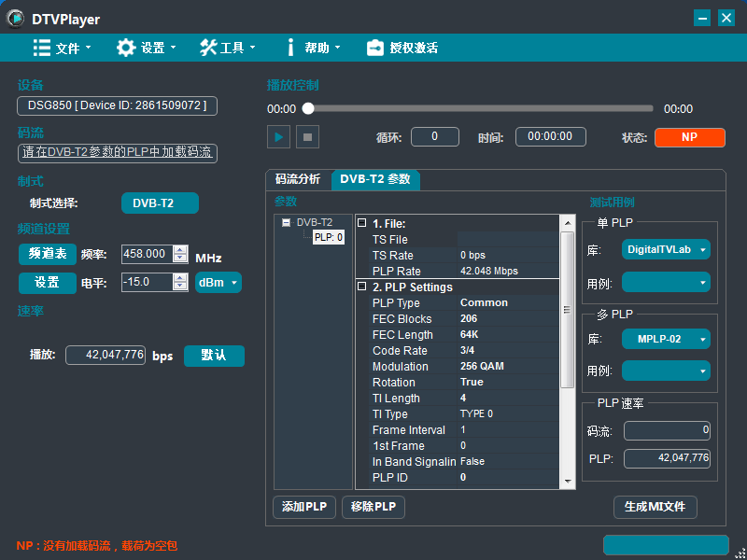Select PLP: 0 in the tree
Screen dimensions: 747x560
coord(329,237)
